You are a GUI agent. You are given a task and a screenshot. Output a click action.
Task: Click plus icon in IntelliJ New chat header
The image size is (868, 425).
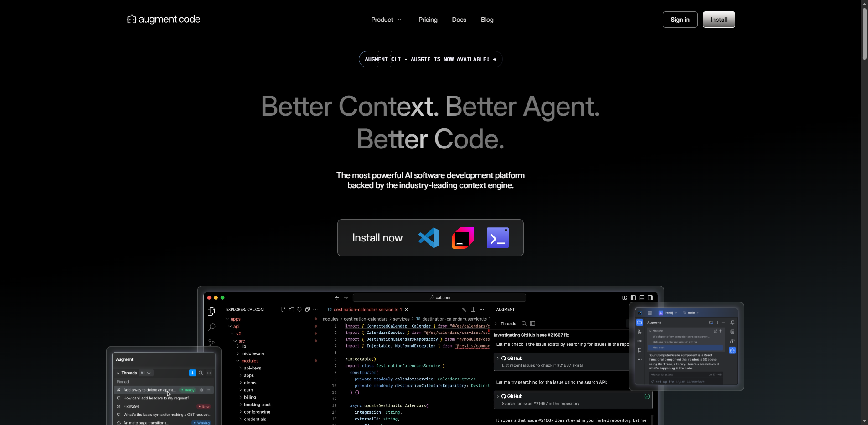click(x=721, y=331)
